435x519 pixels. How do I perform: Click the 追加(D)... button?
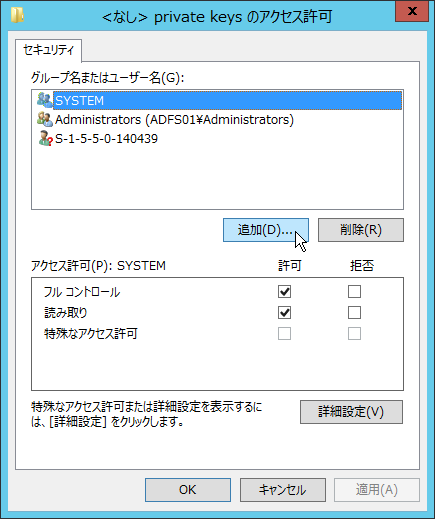coord(266,230)
